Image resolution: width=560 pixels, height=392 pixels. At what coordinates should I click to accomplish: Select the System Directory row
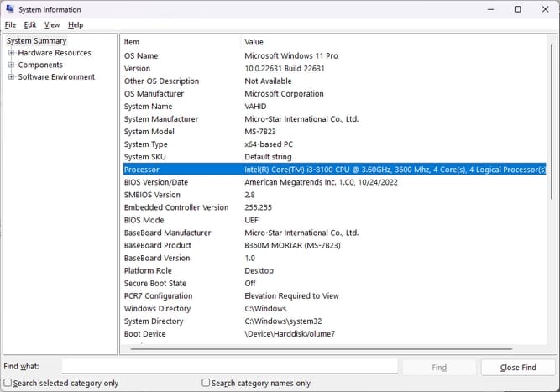point(334,321)
